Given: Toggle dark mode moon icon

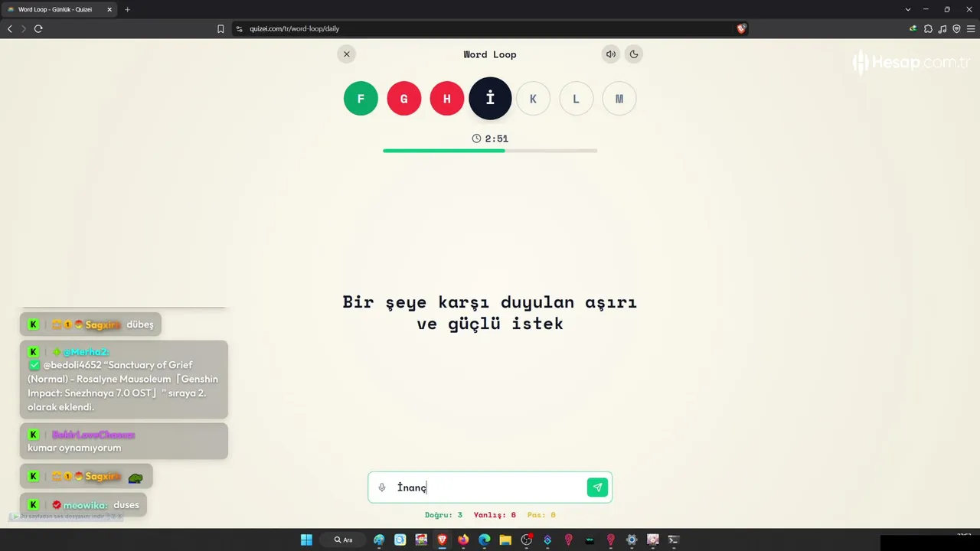Looking at the screenshot, I should [x=634, y=54].
